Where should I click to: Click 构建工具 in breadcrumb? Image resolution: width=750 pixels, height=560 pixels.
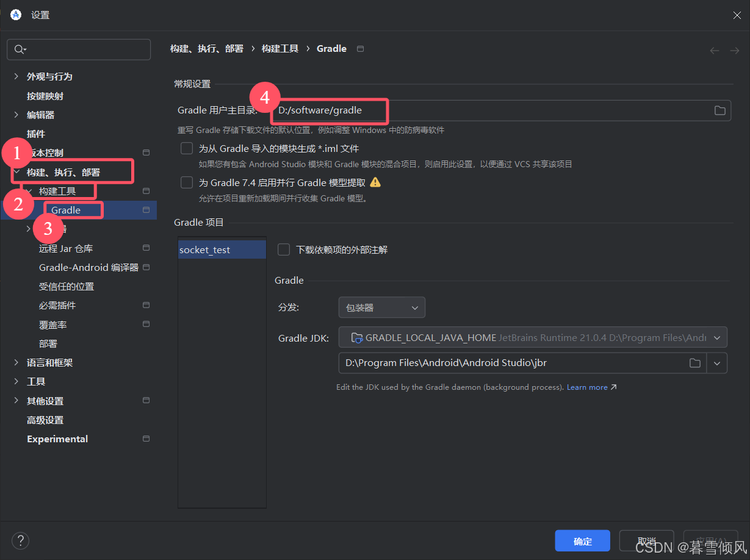280,49
